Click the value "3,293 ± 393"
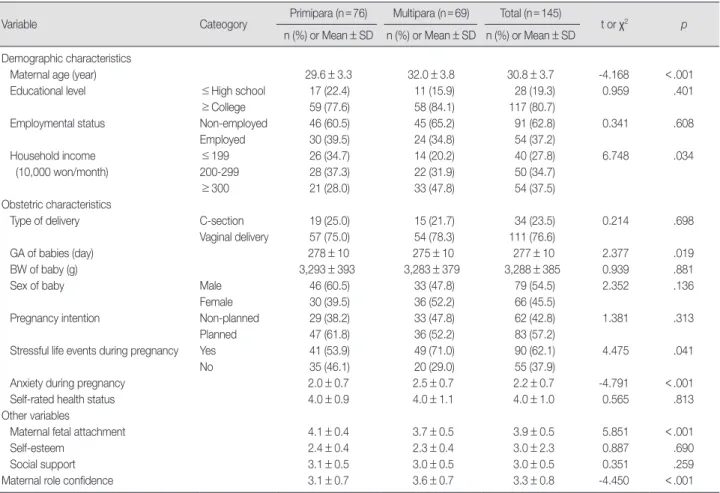Image resolution: width=720 pixels, height=493 pixels. coord(327,269)
